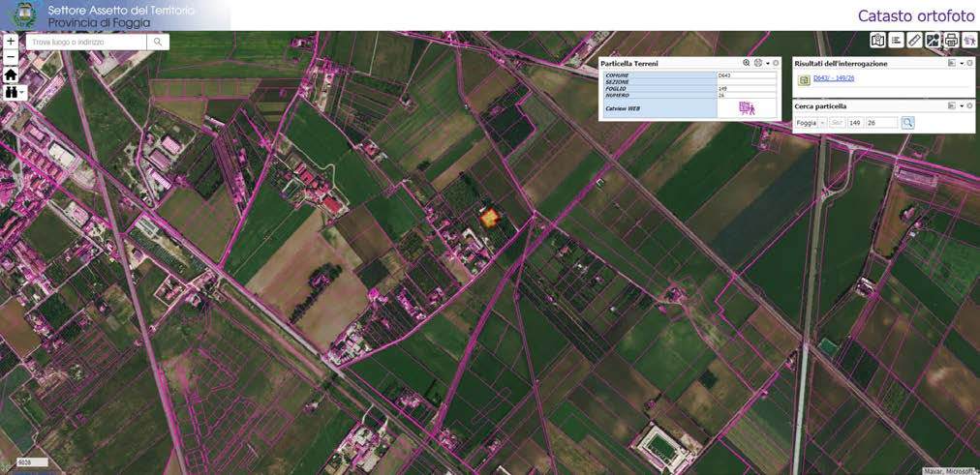This screenshot has width=980, height=475.
Task: Open the basemap gallery map icon
Action: point(877,40)
